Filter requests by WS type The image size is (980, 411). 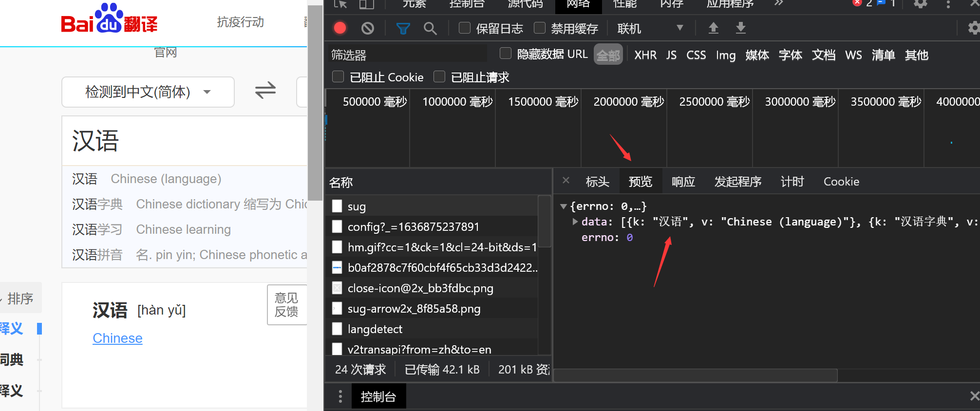click(853, 55)
